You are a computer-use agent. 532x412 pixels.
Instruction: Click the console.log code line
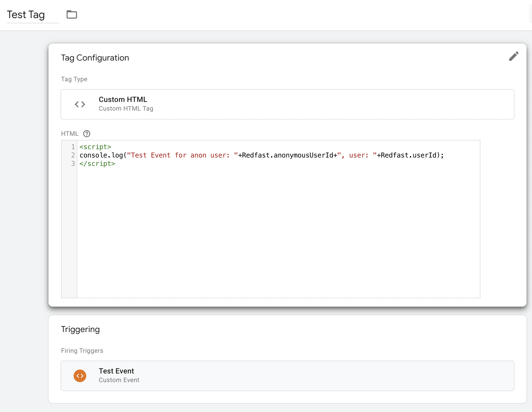click(262, 155)
